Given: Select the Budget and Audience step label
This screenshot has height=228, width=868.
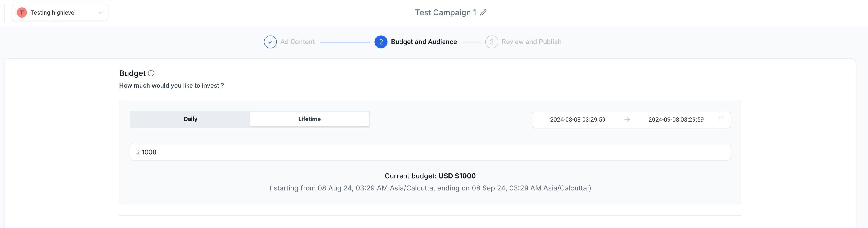Looking at the screenshot, I should 424,42.
